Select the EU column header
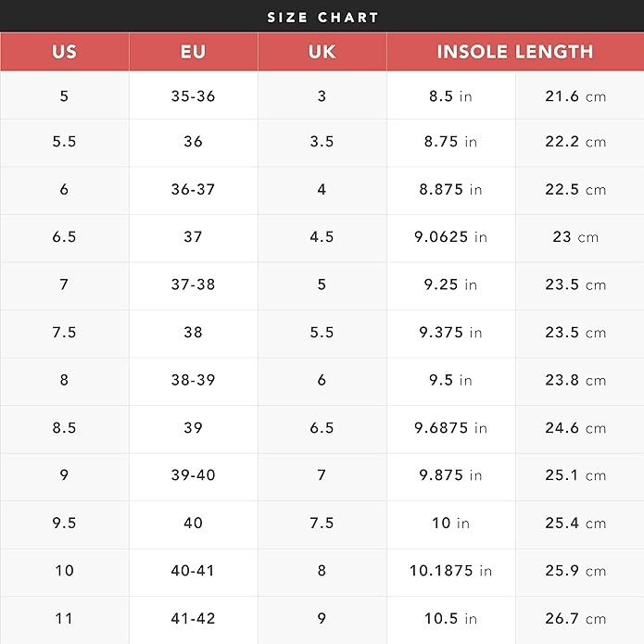Screen dimensions: 644x644 point(193,52)
